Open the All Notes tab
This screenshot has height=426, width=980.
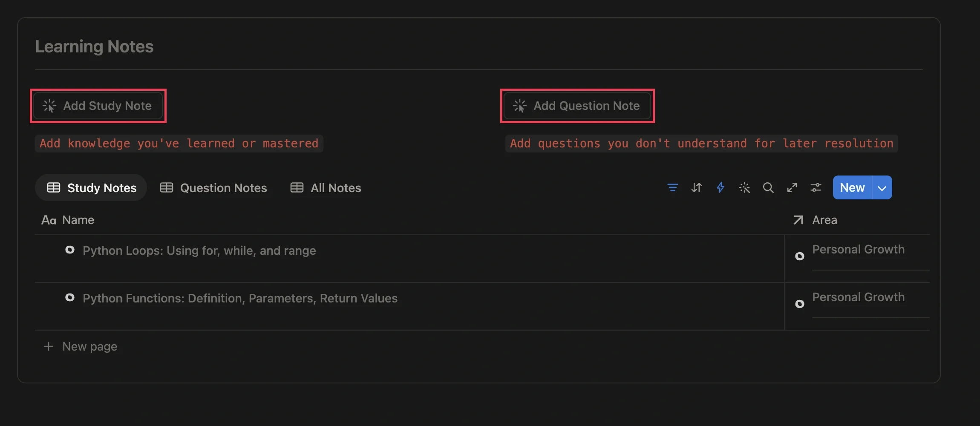click(x=326, y=187)
